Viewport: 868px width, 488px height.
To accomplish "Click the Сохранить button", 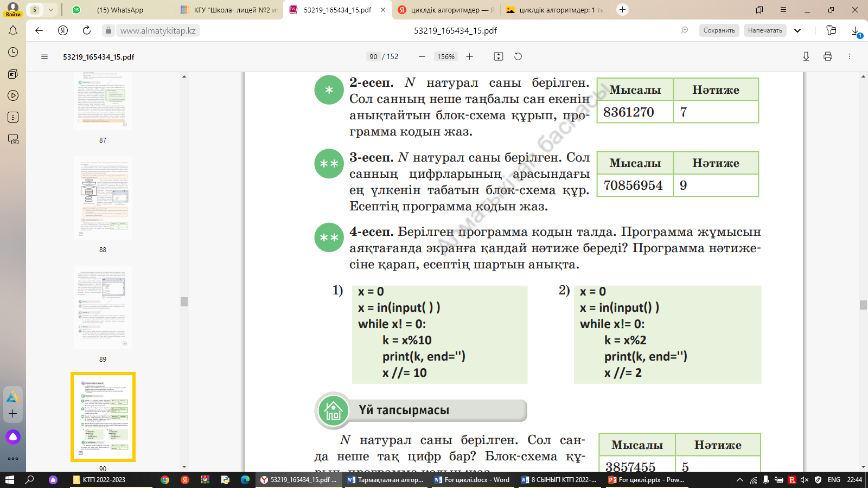I will point(719,30).
